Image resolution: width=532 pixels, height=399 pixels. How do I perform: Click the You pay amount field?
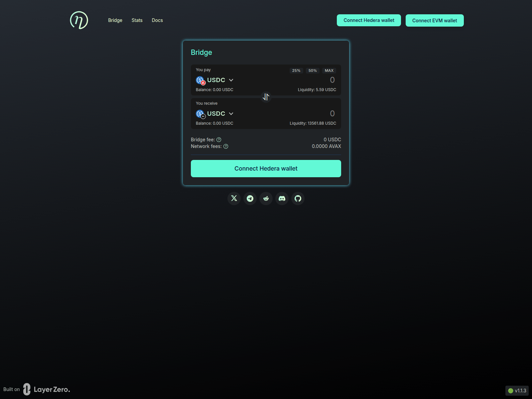pos(332,80)
